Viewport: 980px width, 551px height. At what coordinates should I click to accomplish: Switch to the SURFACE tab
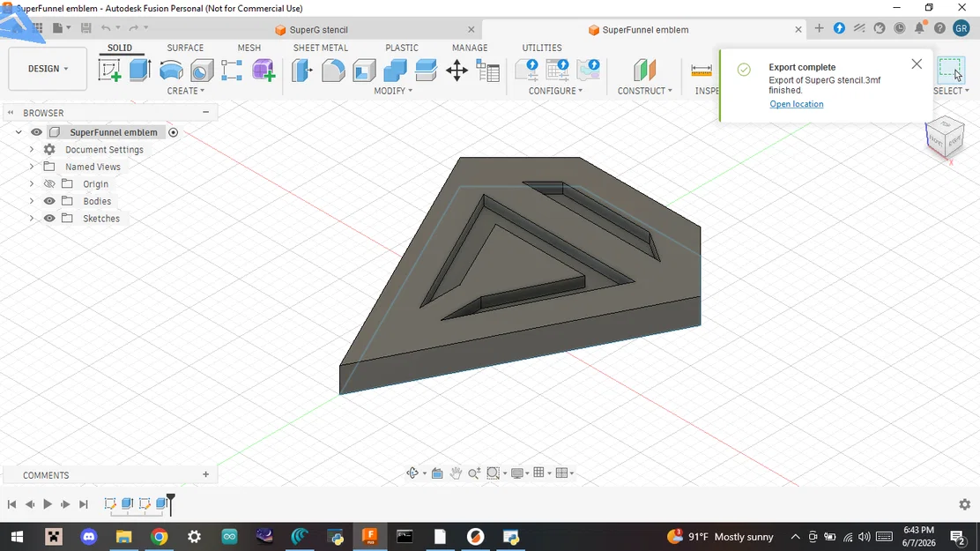point(185,48)
